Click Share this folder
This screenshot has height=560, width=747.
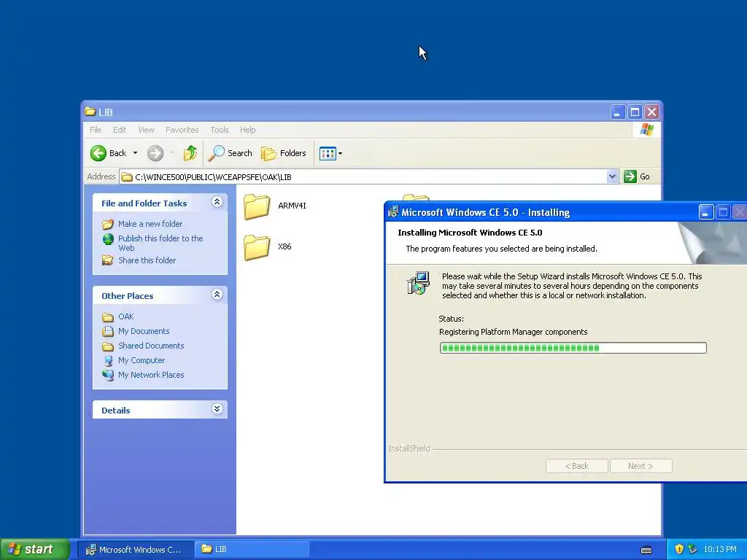click(147, 260)
